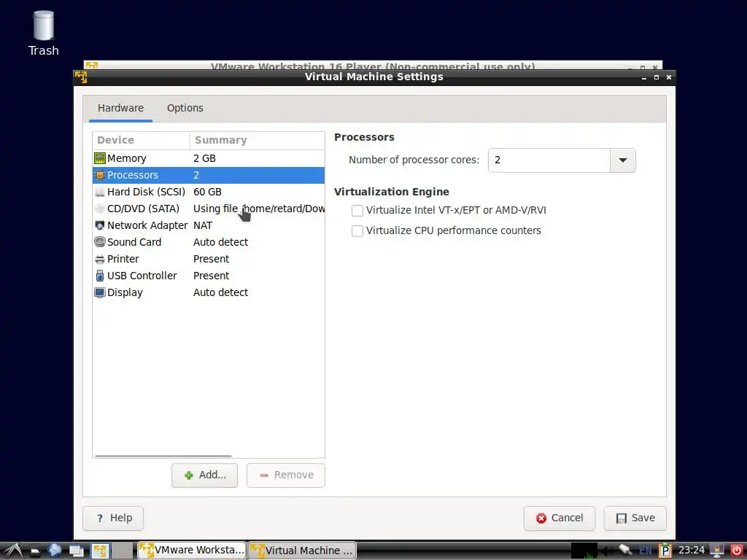Viewport: 747px width, 560px height.
Task: Click the Add... button
Action: (x=204, y=475)
